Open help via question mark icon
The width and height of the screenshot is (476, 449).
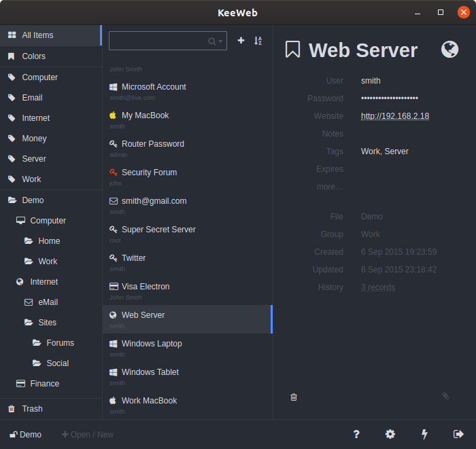pyautogui.click(x=356, y=434)
